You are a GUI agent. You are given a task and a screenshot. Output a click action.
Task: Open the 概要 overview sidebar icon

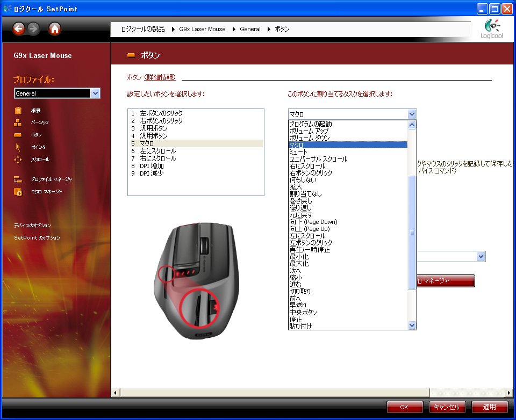click(x=18, y=111)
